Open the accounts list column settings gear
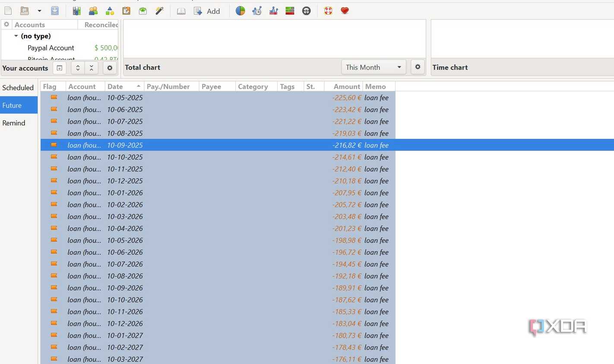This screenshot has width=614, height=364. pyautogui.click(x=6, y=25)
